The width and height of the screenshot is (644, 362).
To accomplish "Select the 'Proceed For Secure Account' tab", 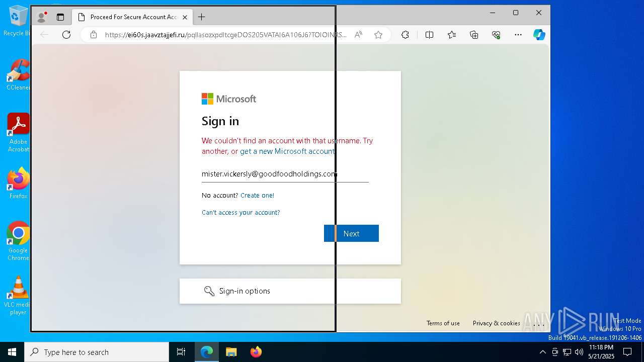I will click(x=133, y=17).
